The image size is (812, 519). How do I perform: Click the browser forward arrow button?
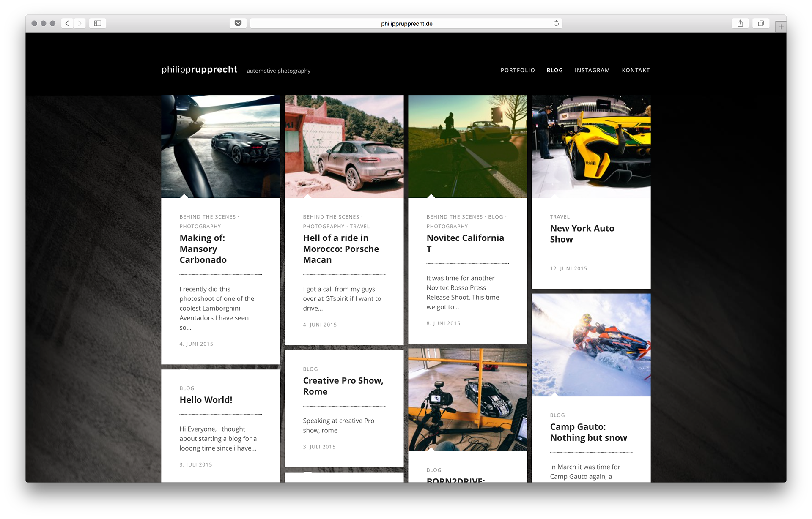[80, 23]
